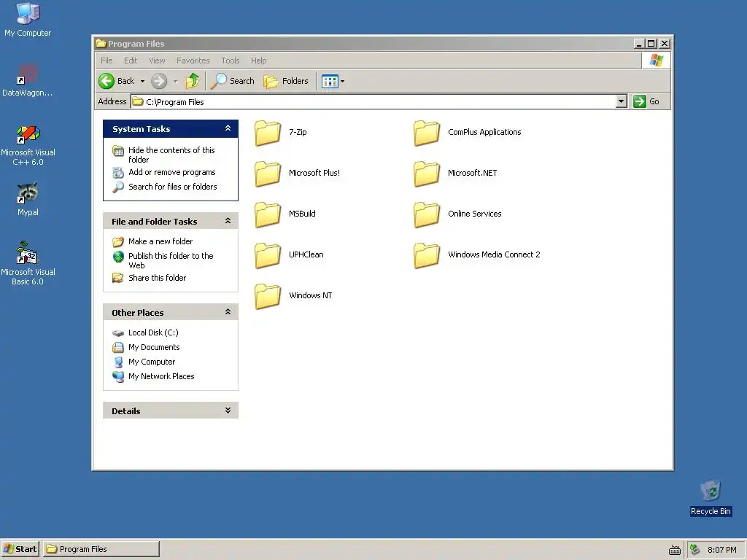
Task: Collapse the Other Places panel
Action: pos(228,311)
